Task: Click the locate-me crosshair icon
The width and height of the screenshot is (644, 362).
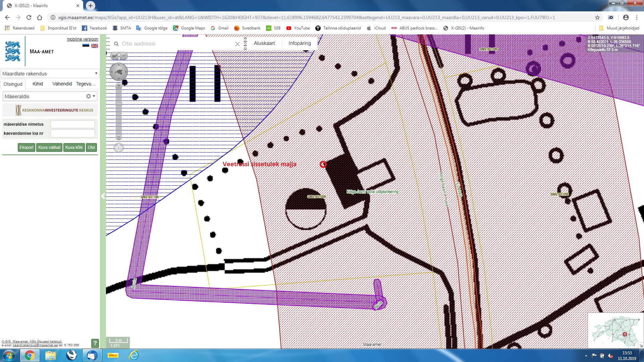Action: coord(119,147)
